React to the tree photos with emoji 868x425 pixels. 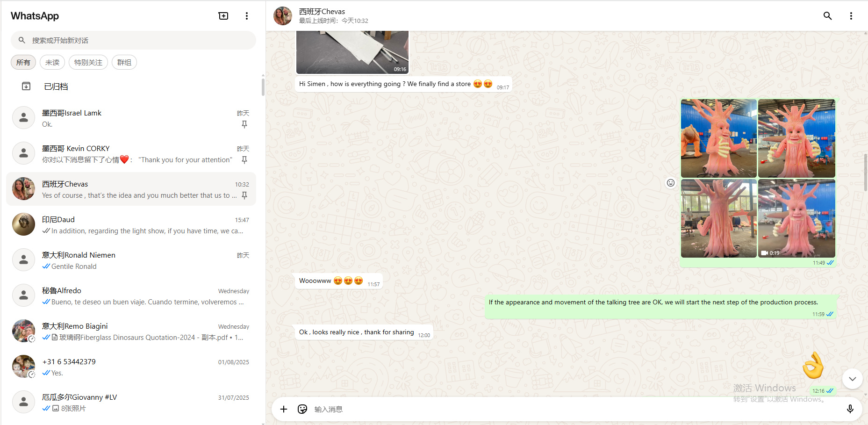click(x=670, y=183)
